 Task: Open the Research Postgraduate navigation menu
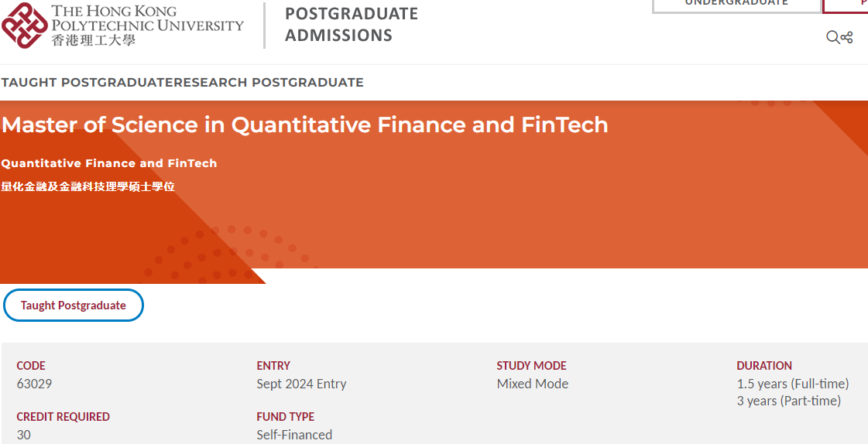coord(268,82)
